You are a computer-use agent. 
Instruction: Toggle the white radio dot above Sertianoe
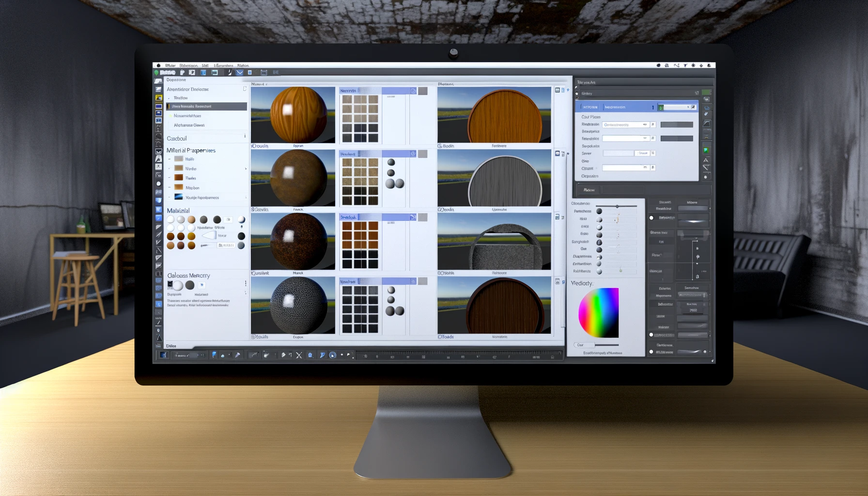tap(651, 335)
